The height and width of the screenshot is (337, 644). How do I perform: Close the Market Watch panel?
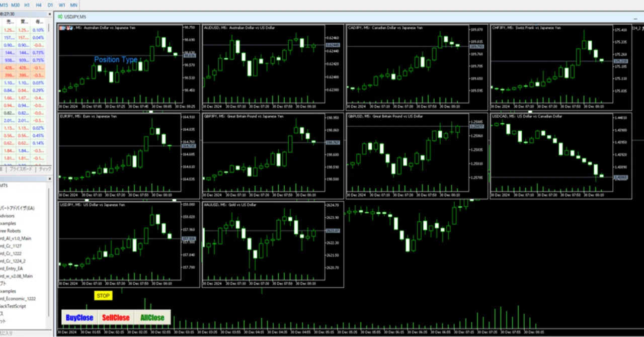[50, 14]
